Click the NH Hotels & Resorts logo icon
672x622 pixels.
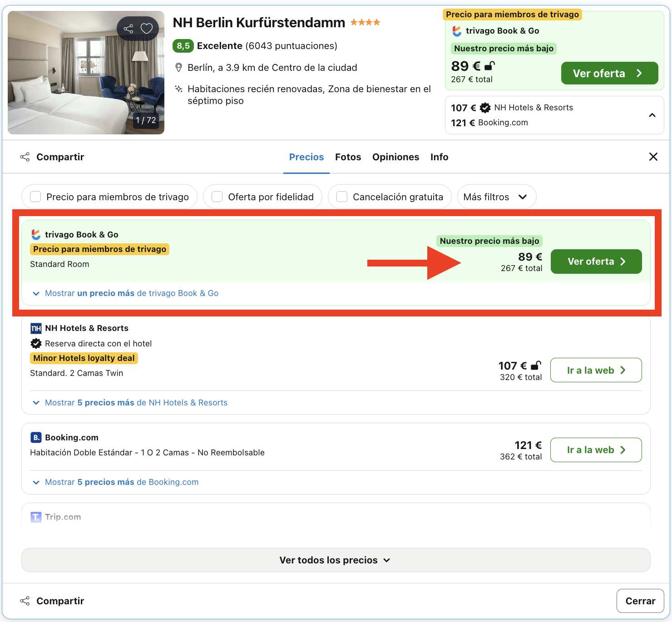(35, 328)
